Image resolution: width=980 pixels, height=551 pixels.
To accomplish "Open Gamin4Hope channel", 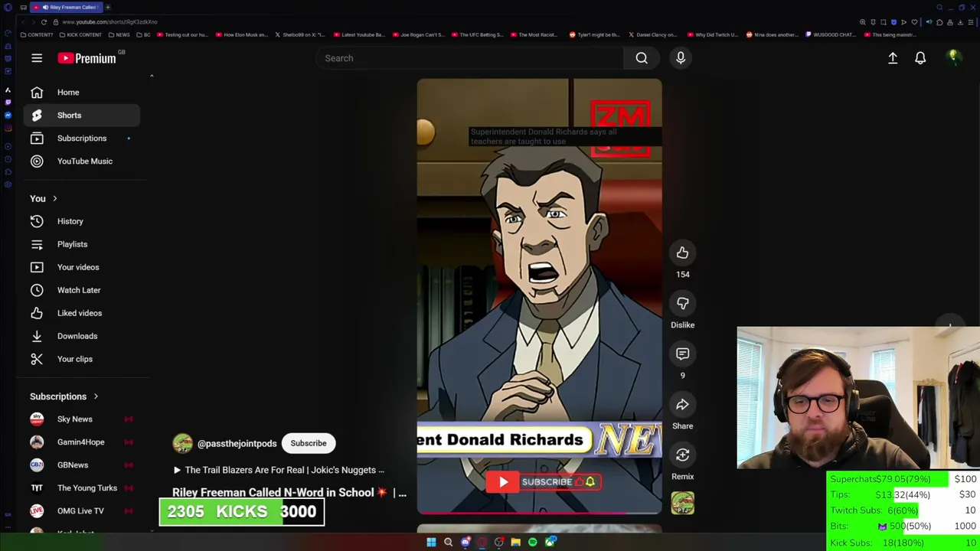I will 82,442.
